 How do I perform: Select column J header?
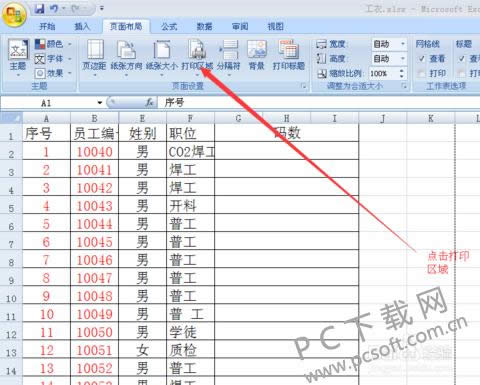[383, 118]
